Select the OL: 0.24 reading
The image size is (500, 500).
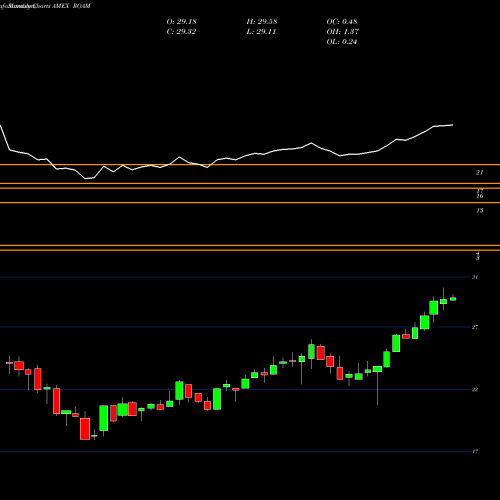pyautogui.click(x=342, y=42)
